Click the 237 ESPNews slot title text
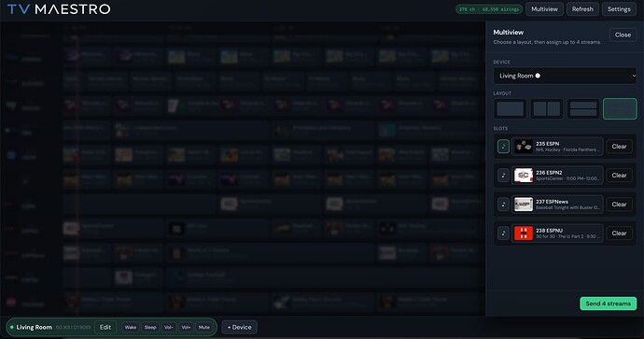 552,202
